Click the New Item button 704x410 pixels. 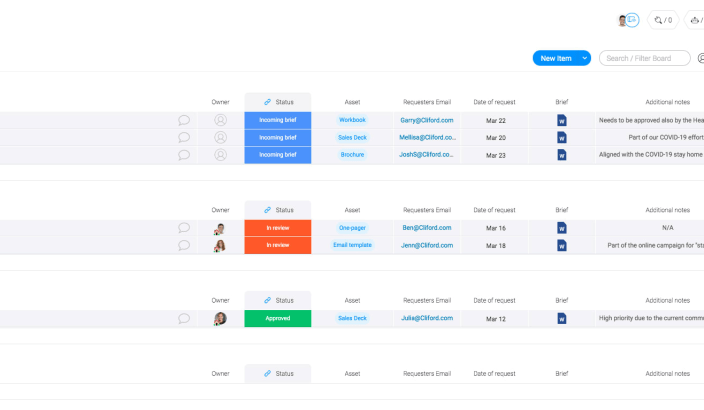(x=556, y=58)
